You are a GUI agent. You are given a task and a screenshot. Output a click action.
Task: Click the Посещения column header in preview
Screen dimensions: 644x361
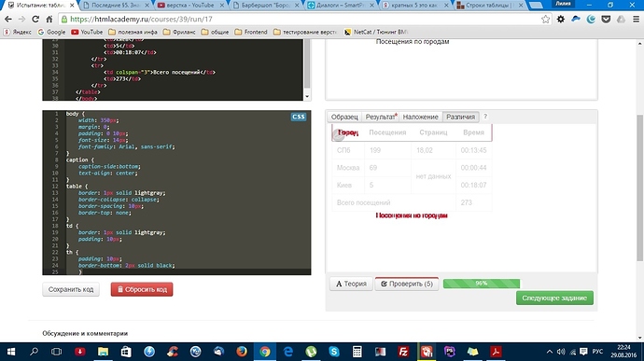[x=387, y=132]
